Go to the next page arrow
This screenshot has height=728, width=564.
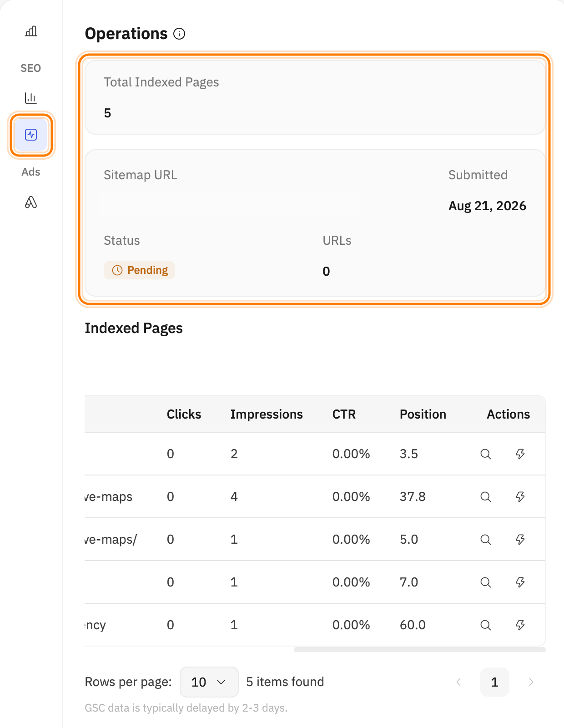tap(531, 682)
